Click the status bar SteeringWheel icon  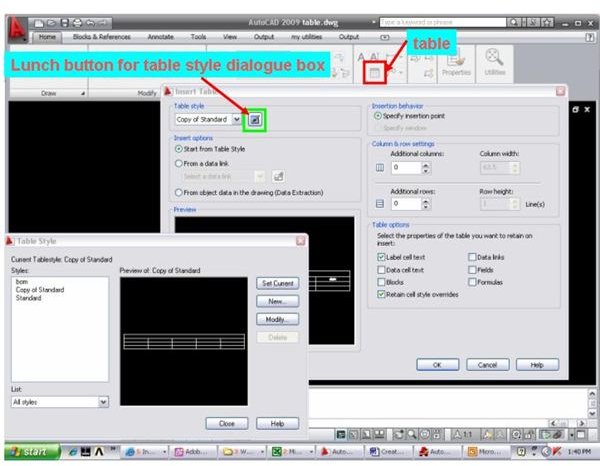(x=425, y=434)
